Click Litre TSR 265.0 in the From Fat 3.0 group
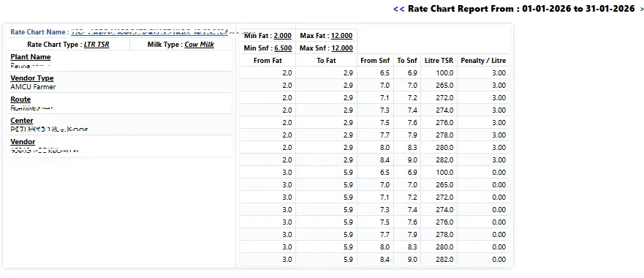644x278 pixels. 445,184
